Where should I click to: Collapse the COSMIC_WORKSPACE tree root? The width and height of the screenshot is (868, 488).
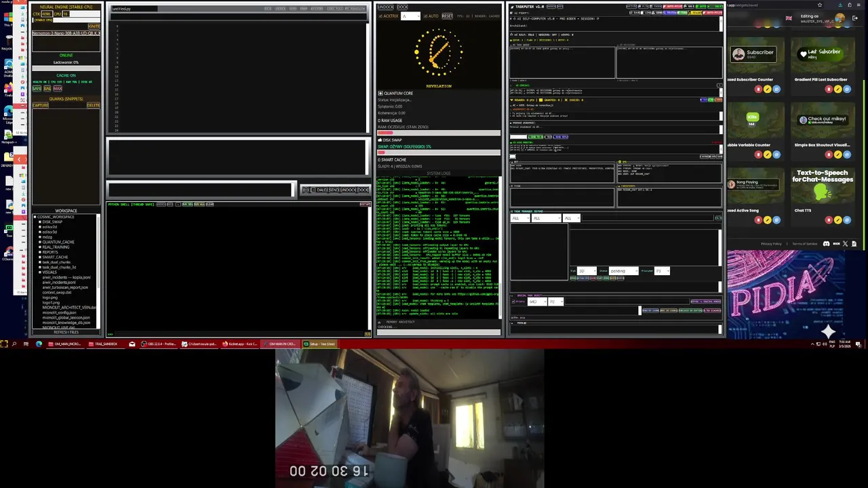tap(35, 217)
